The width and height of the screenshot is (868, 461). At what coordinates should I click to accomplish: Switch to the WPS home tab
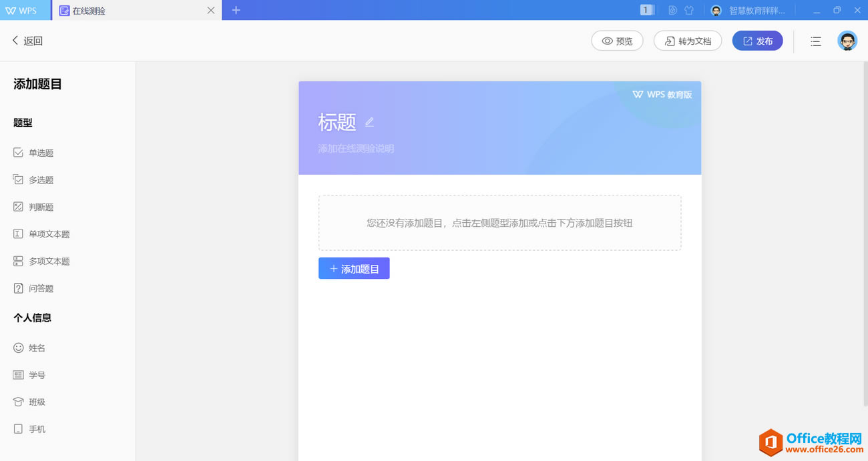pos(23,11)
